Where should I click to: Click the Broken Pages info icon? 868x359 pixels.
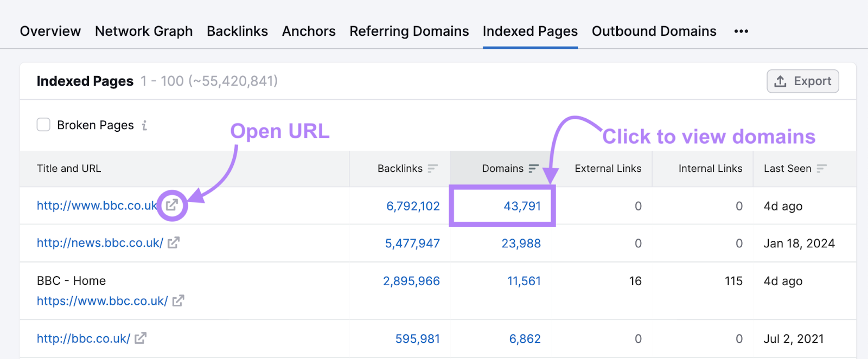coord(144,125)
